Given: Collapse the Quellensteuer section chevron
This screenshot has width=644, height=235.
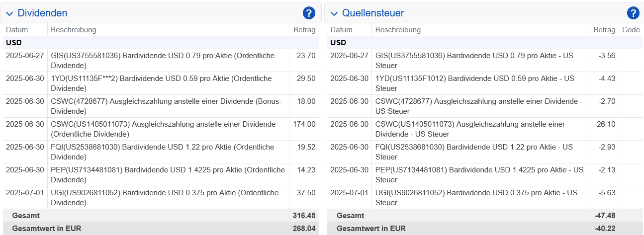Looking at the screenshot, I should (334, 13).
